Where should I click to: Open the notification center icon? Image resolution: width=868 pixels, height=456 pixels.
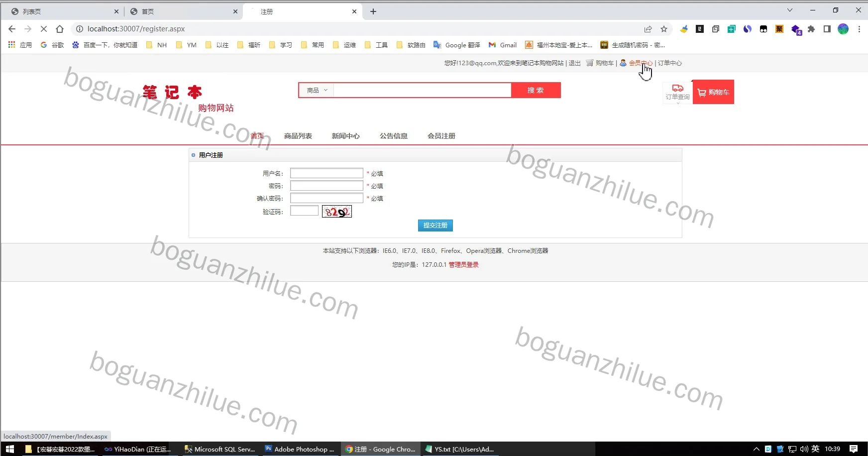[x=854, y=449]
